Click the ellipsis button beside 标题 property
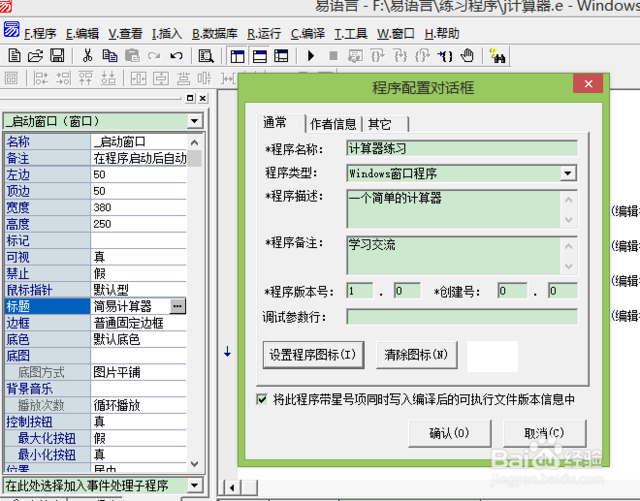The height and width of the screenshot is (501, 640). tap(177, 306)
